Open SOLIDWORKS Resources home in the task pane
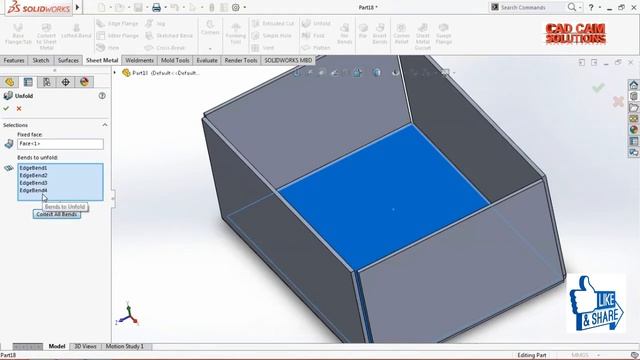This screenshot has width=640, height=360. [633, 85]
